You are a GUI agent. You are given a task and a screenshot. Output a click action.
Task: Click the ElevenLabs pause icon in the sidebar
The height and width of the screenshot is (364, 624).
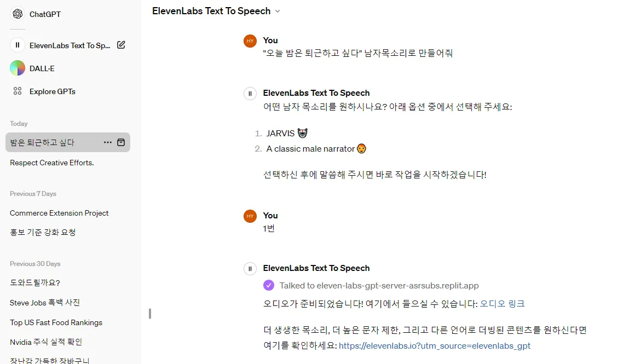click(x=18, y=45)
